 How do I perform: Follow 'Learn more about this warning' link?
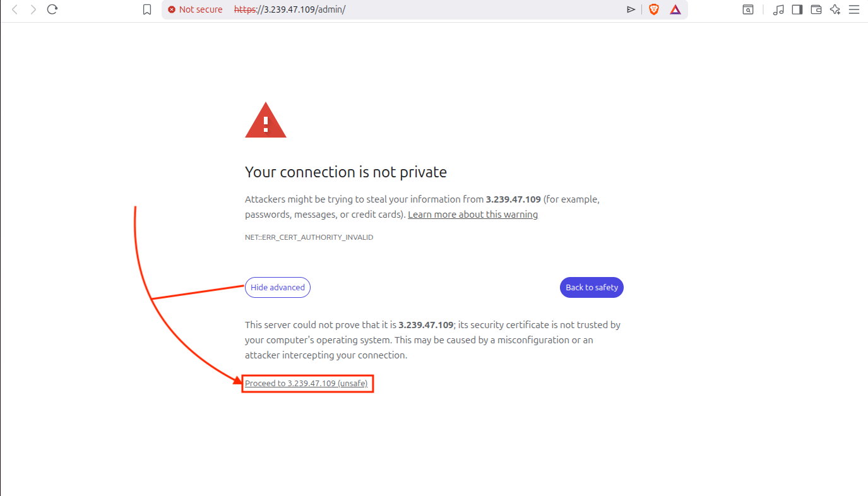[x=473, y=215]
